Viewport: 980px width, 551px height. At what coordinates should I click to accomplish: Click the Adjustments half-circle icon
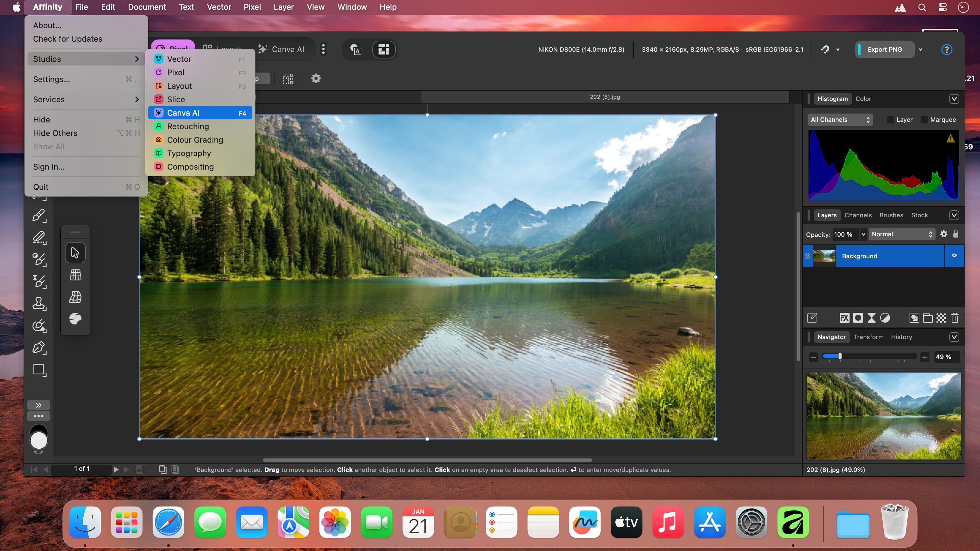pos(885,318)
